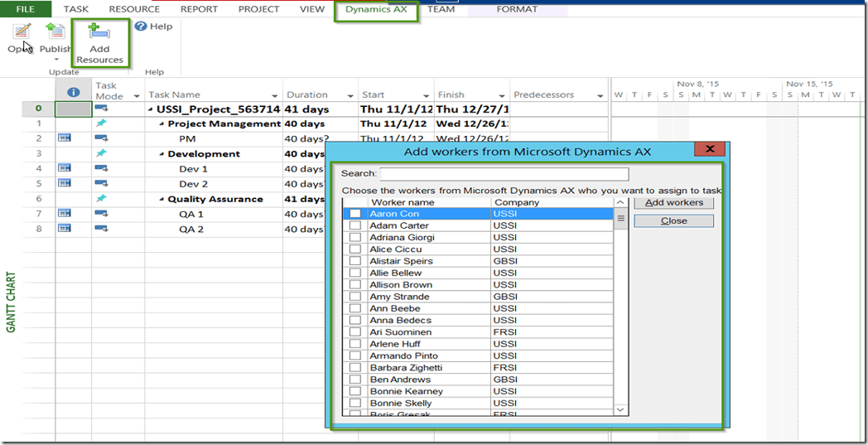Image resolution: width=868 pixels, height=445 pixels.
Task: Open the Help icon in ribbon
Action: pos(141,27)
